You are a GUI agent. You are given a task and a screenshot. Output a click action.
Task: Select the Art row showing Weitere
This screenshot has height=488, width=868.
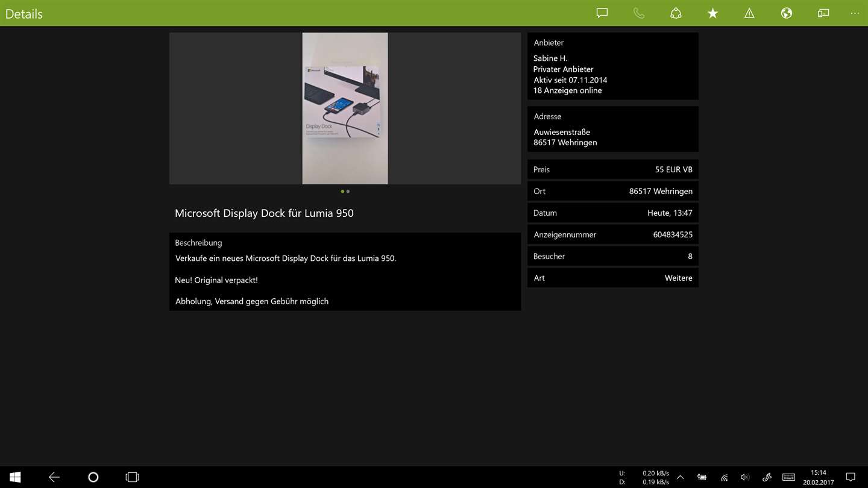613,278
